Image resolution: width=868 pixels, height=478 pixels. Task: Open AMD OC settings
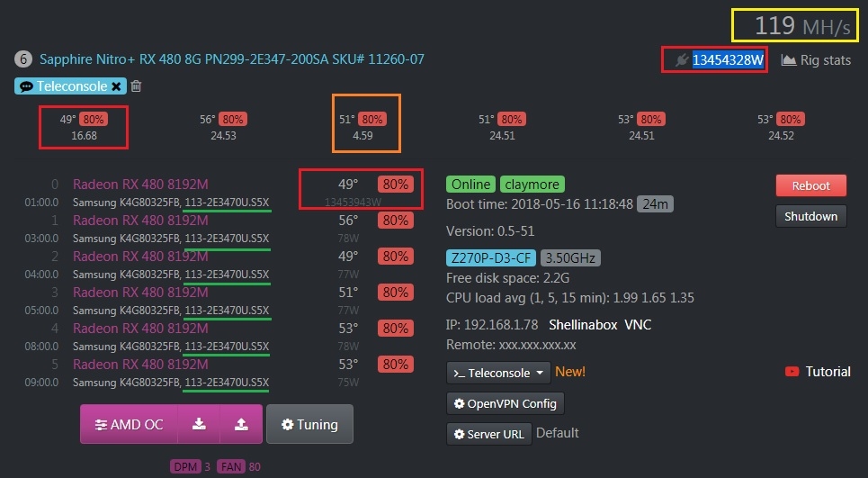pos(129,424)
